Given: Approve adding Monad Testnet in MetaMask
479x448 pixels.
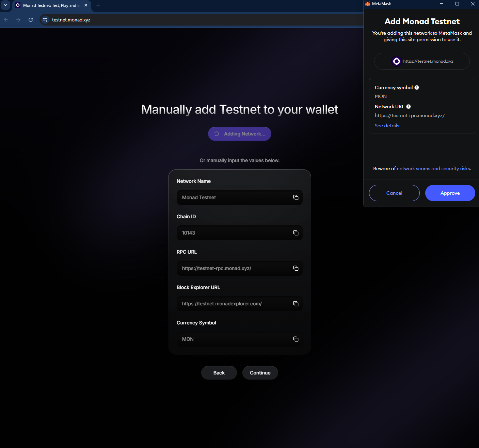Looking at the screenshot, I should [x=450, y=193].
